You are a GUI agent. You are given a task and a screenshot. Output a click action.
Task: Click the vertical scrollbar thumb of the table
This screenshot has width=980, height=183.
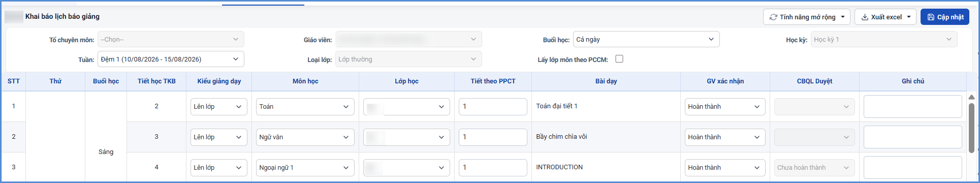pos(971,128)
